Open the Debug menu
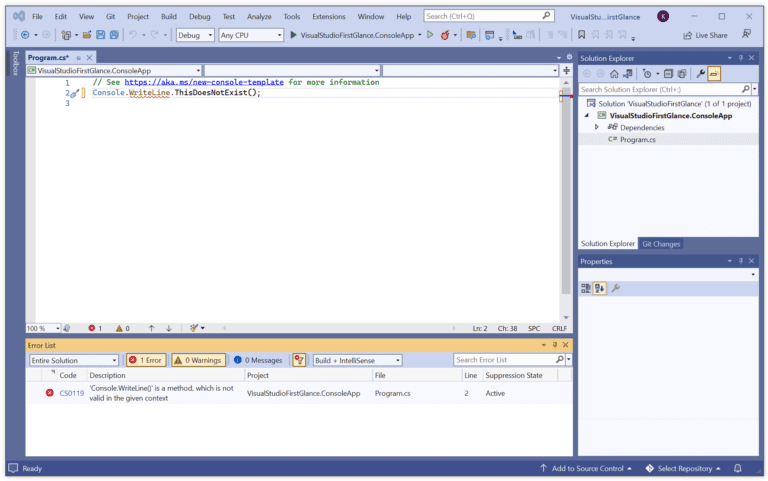Viewport: 768px width, 481px height. pos(199,17)
